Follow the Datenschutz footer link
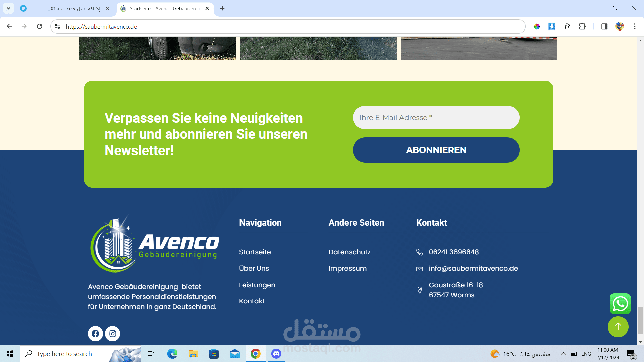644x362 pixels. [x=349, y=252]
